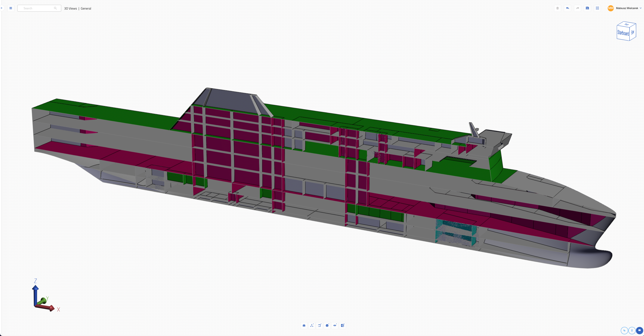Click the redo arrow icon
The width and height of the screenshot is (644, 336).
577,8
